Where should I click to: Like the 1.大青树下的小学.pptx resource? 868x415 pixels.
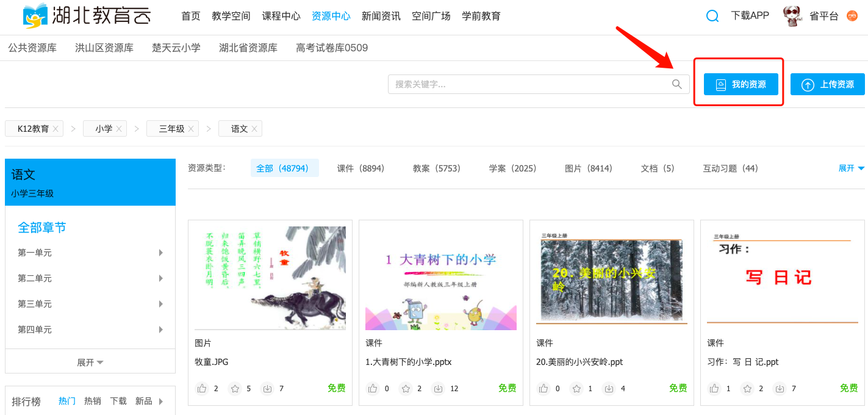tap(373, 388)
